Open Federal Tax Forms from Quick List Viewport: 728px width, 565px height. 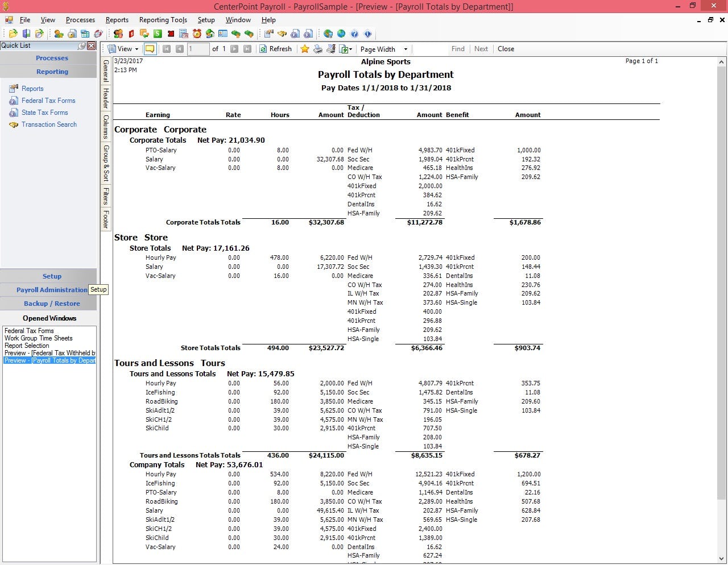(50, 101)
